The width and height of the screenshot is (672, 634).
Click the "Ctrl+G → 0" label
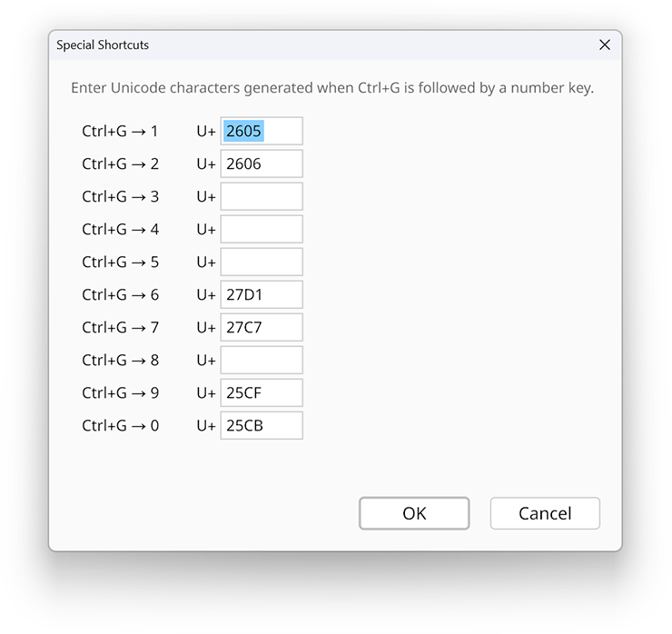[x=120, y=425]
